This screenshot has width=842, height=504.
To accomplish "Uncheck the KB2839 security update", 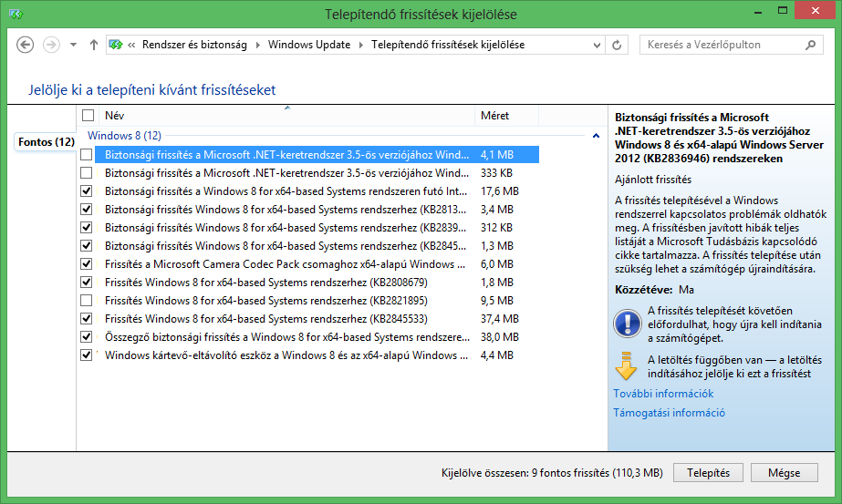I will [x=87, y=228].
